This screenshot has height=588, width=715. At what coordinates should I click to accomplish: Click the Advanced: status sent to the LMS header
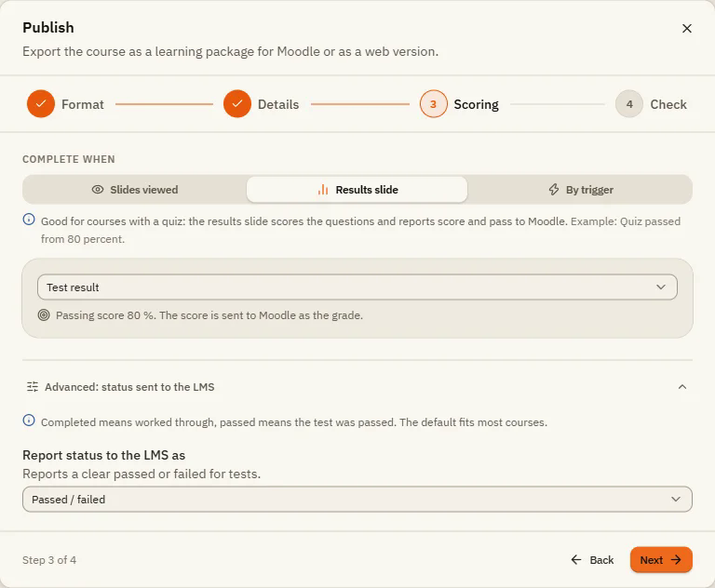[357, 387]
